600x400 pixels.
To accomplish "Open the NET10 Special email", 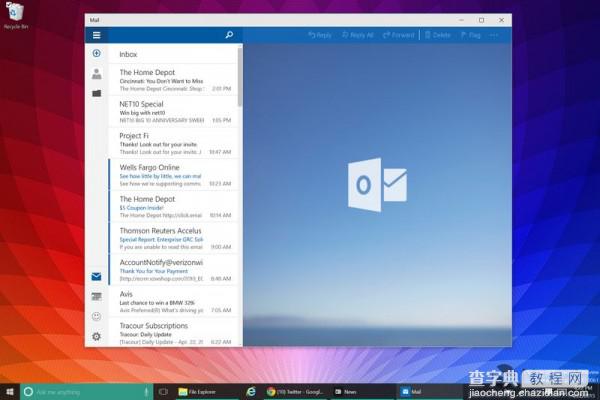I will [173, 111].
